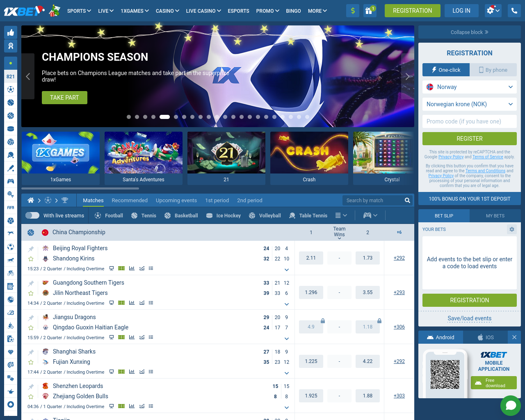Viewport: 525px width, 420px height.
Task: Favorite the Jiangsu Dragons match star
Action: coord(31,328)
